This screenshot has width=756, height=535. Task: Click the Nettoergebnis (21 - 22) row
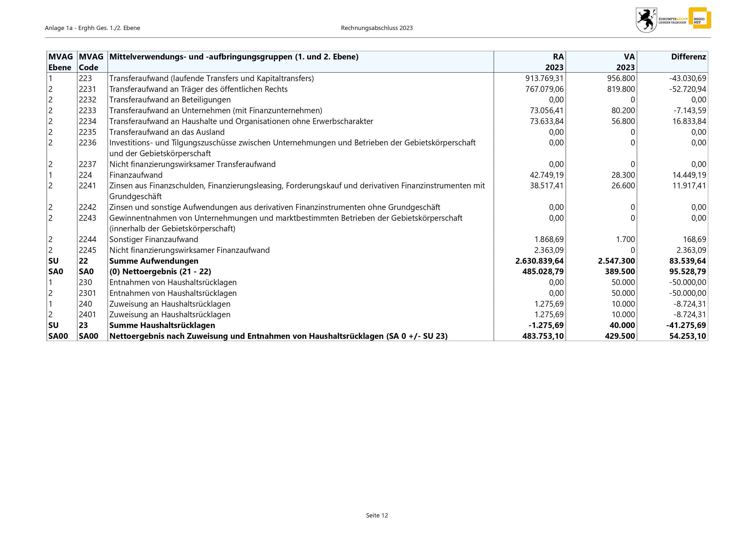(160, 272)
